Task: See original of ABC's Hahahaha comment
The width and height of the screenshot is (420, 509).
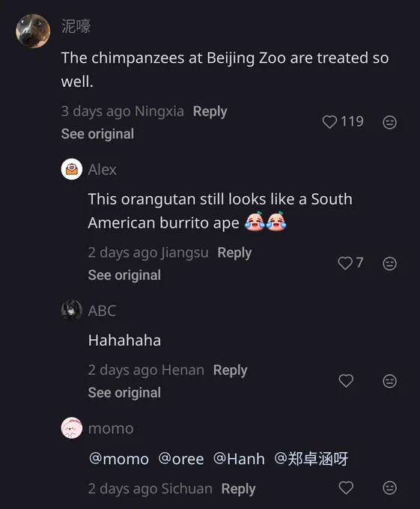Action: click(x=124, y=392)
